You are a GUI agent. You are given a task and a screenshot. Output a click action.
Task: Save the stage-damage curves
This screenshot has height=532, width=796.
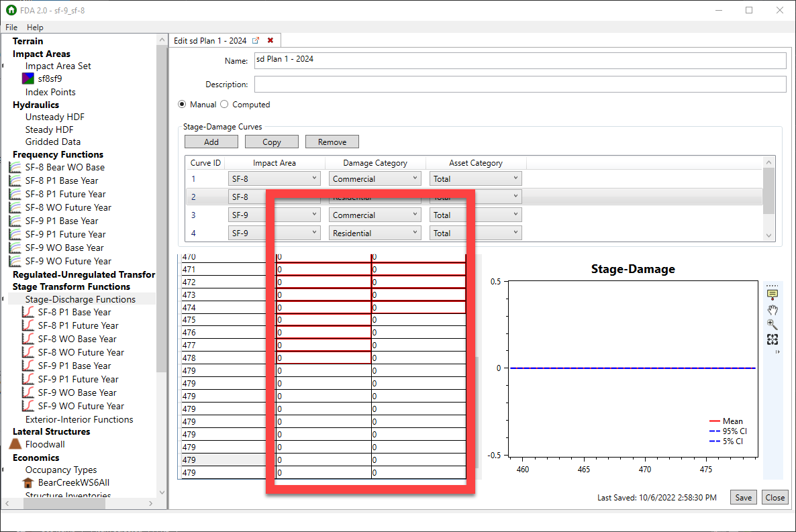pyautogui.click(x=743, y=497)
